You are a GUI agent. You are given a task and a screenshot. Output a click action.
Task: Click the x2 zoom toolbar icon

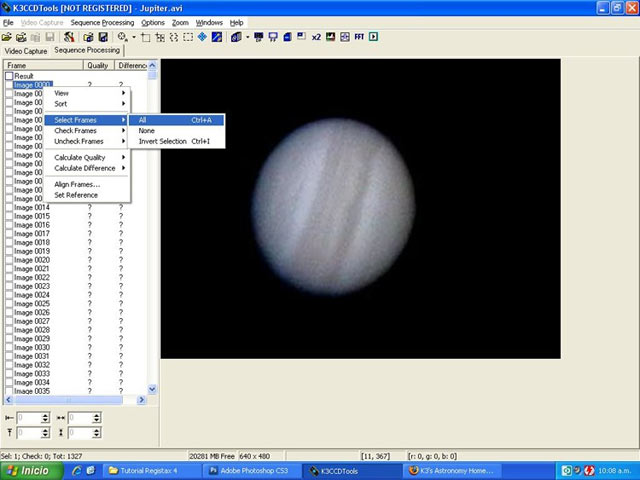316,37
